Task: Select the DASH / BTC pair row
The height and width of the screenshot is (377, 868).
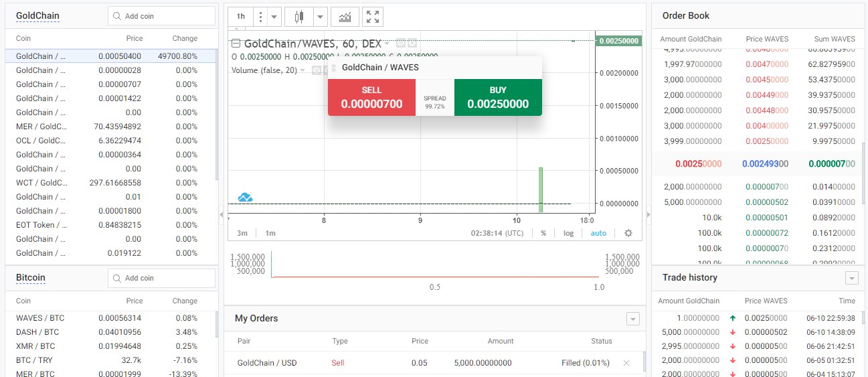Action: 110,332
